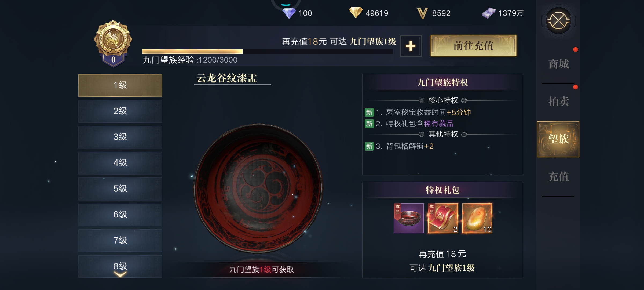
Task: Tap the gold V points icon
Action: (422, 13)
